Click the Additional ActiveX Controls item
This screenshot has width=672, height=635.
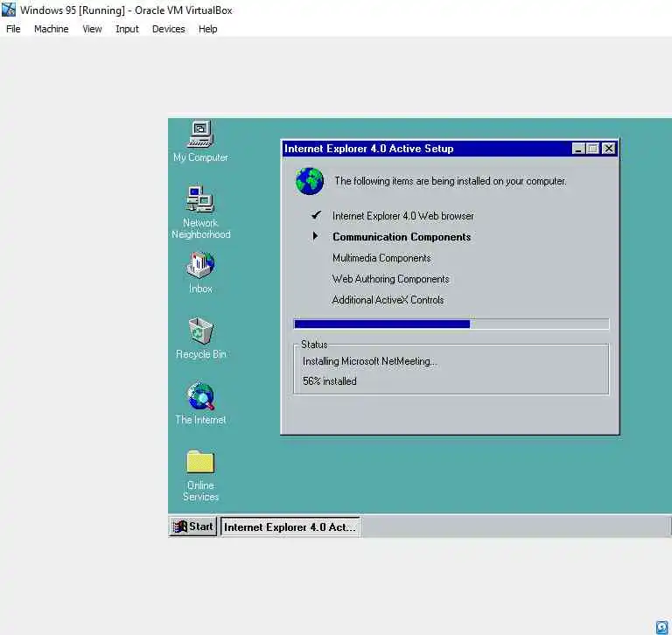pyautogui.click(x=388, y=300)
